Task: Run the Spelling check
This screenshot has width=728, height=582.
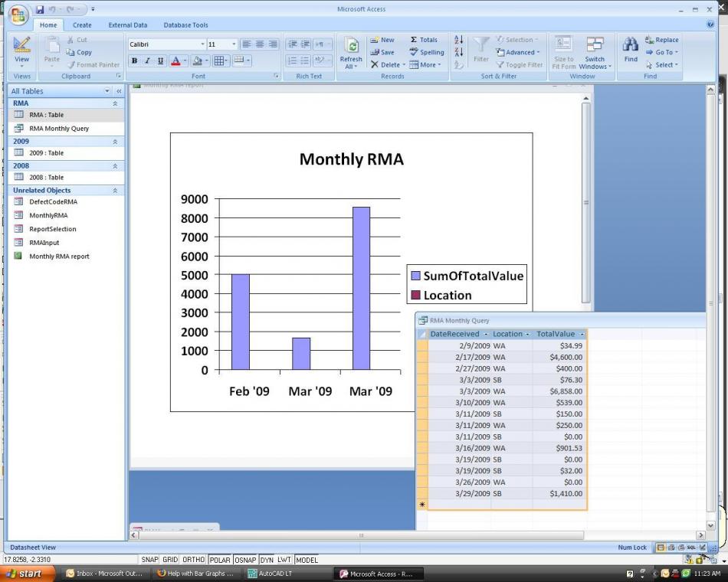Action: click(x=427, y=52)
